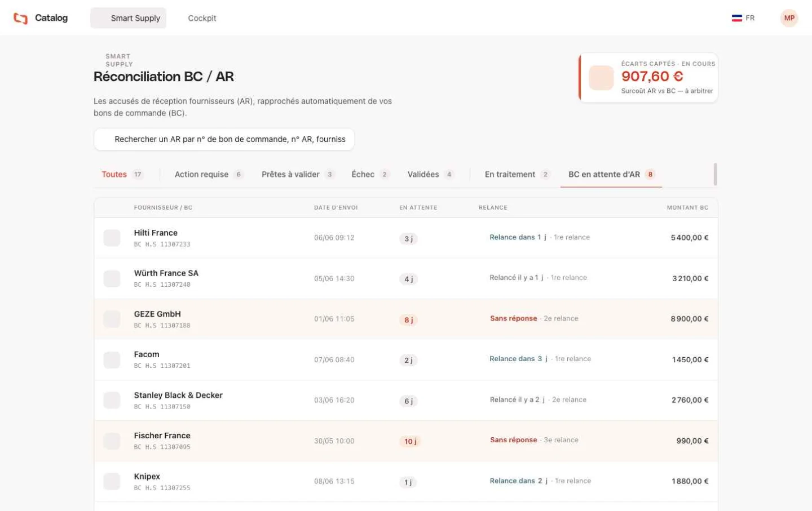Click the 3e relance status text
Screen dimensions: 812x511
[561, 440]
